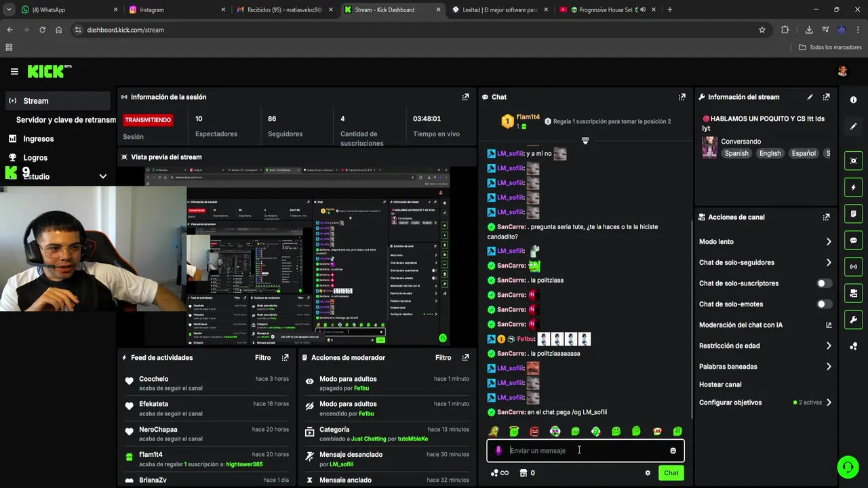This screenshot has width=868, height=488.
Task: Toggle the channel actions icon in right sidebar
Action: pyautogui.click(x=853, y=293)
